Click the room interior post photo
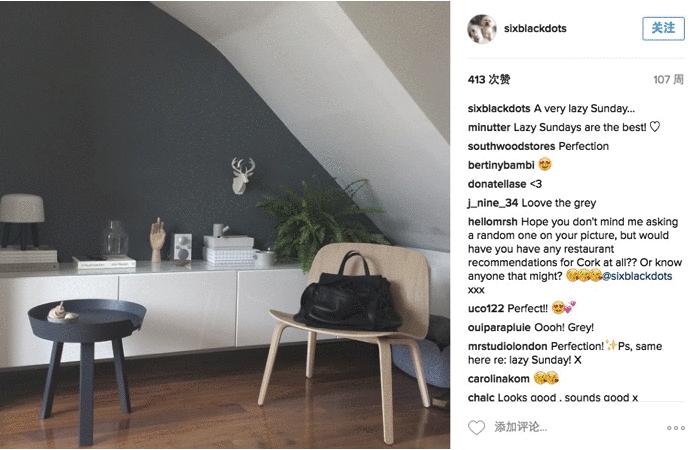Screen dimensions: 700x450 [x=225, y=225]
